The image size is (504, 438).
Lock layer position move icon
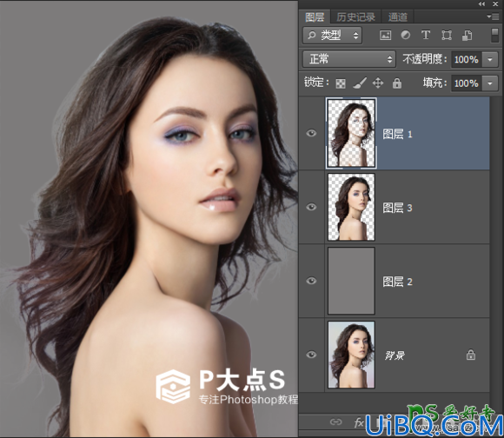click(x=378, y=83)
